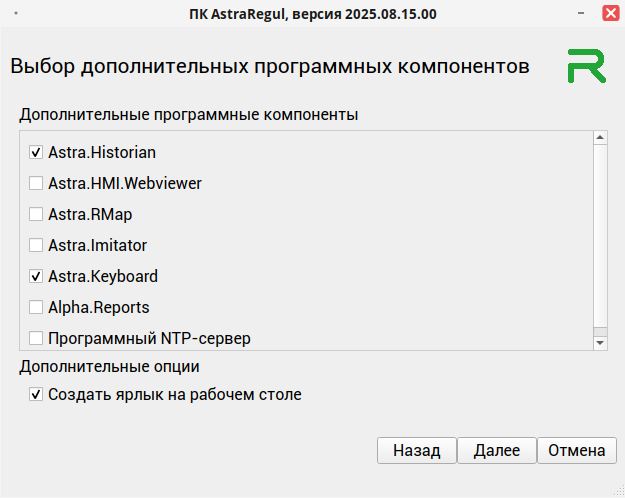The width and height of the screenshot is (625, 498).
Task: Disable the Astra.Keyboard checkbox
Action: [36, 276]
